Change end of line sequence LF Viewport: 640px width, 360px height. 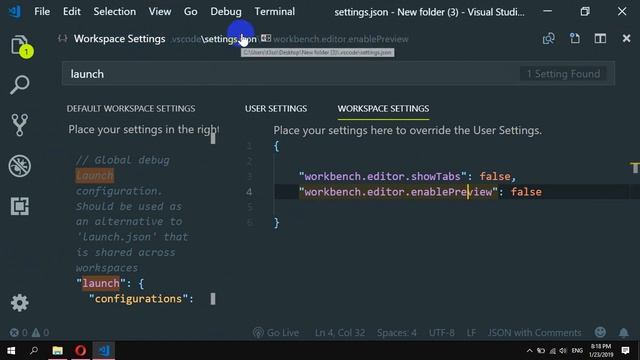tap(471, 333)
